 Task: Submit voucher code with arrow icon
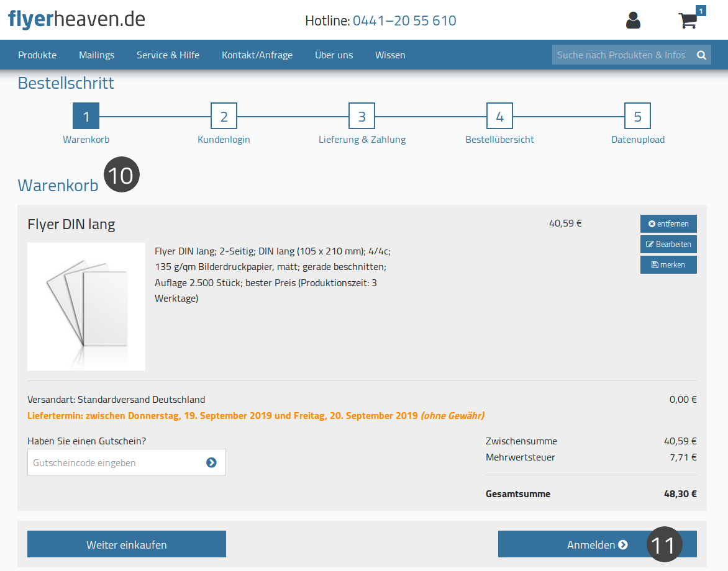[211, 462]
